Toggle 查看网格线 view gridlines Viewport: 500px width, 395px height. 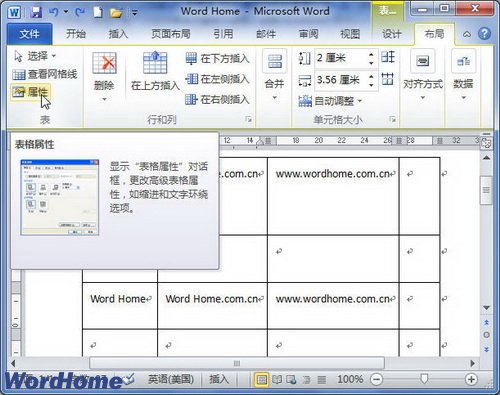click(x=45, y=74)
